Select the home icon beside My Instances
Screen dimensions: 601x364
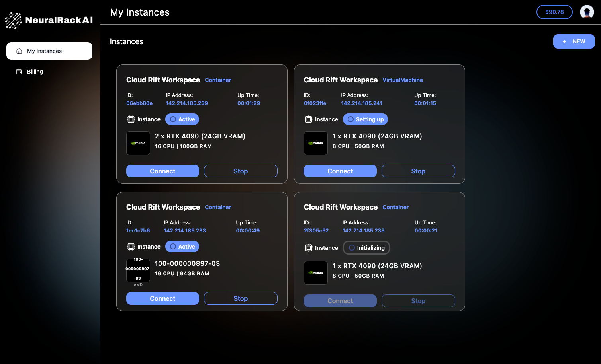[19, 51]
